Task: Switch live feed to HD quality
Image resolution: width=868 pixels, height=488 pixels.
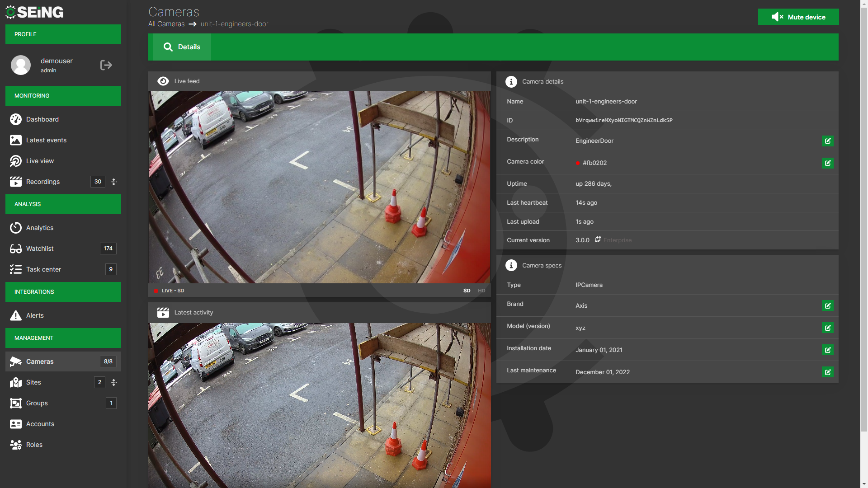Action: click(481, 291)
